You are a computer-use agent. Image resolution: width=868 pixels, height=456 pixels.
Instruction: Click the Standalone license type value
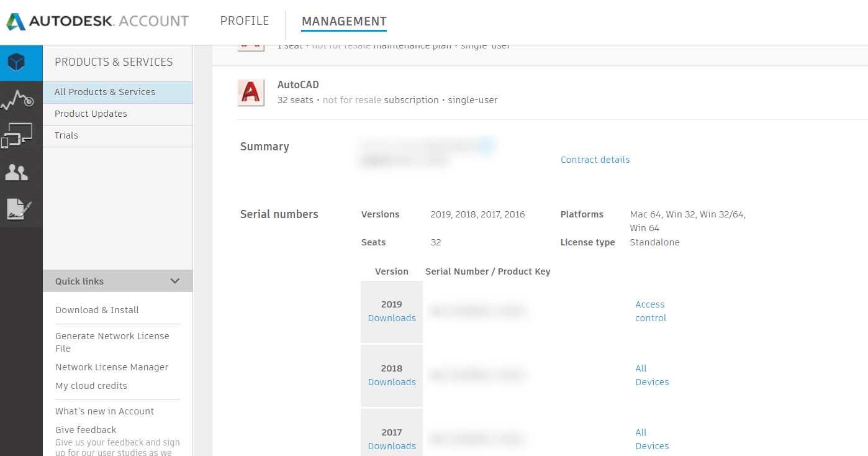654,242
